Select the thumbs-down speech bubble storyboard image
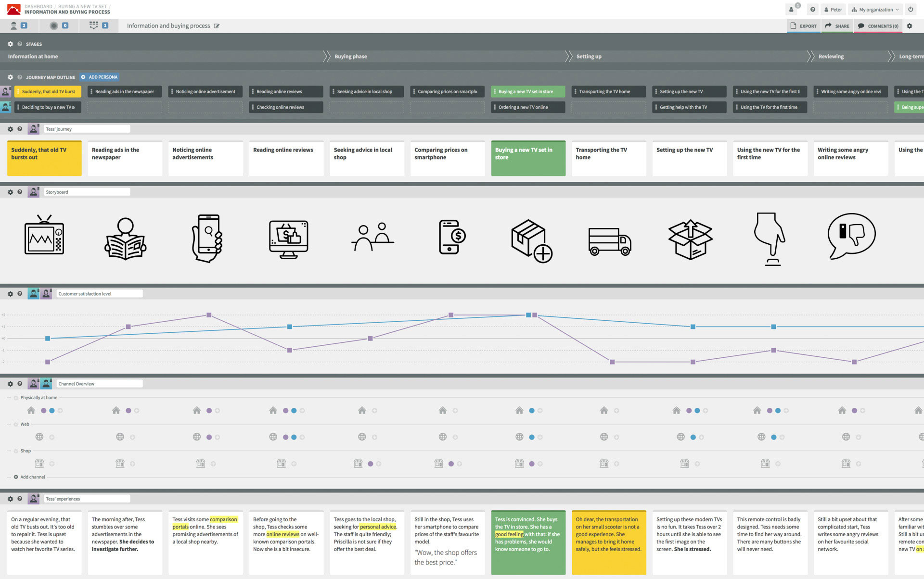The height and width of the screenshot is (579, 924). pos(851,236)
